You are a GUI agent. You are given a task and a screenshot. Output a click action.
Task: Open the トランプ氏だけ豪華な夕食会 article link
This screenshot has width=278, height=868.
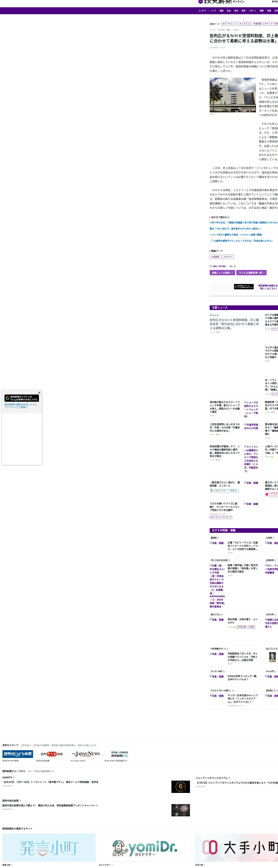[x=235, y=235]
